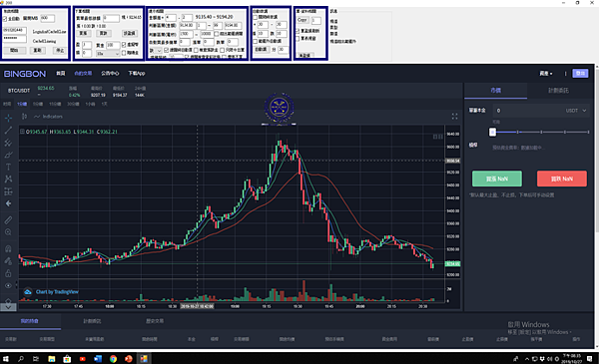Screen dimensions: 599x364
Task: Select the crosshair cursor tool
Action: tap(8, 118)
